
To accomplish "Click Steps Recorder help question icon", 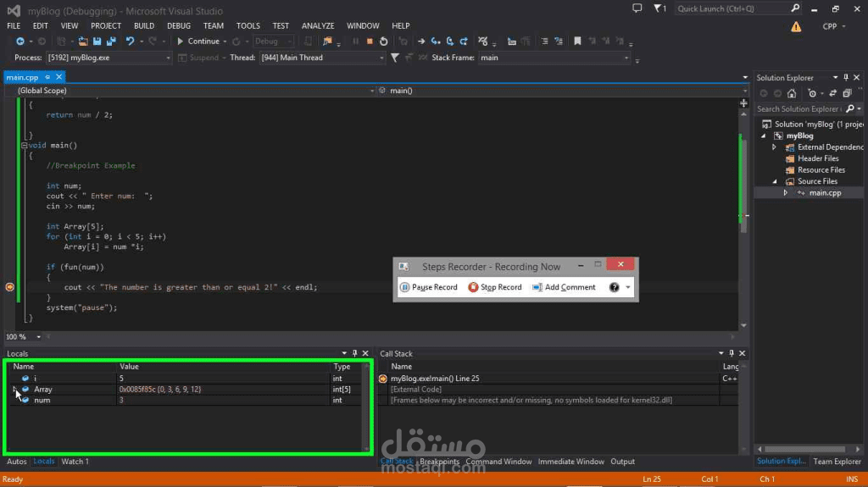I will [614, 287].
